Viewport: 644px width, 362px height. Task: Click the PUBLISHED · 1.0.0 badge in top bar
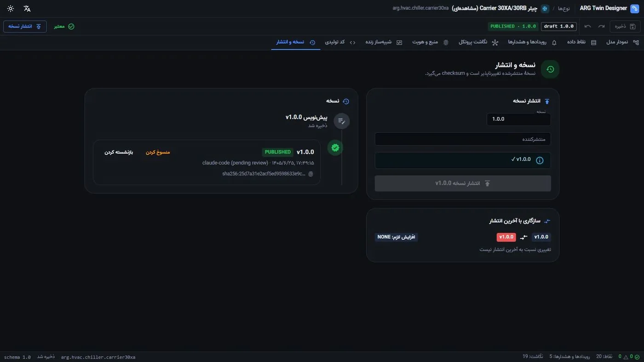pyautogui.click(x=513, y=27)
